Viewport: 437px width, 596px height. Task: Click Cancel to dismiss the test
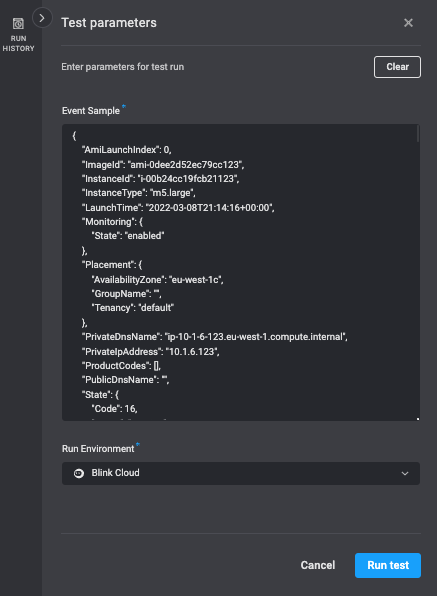pos(318,565)
